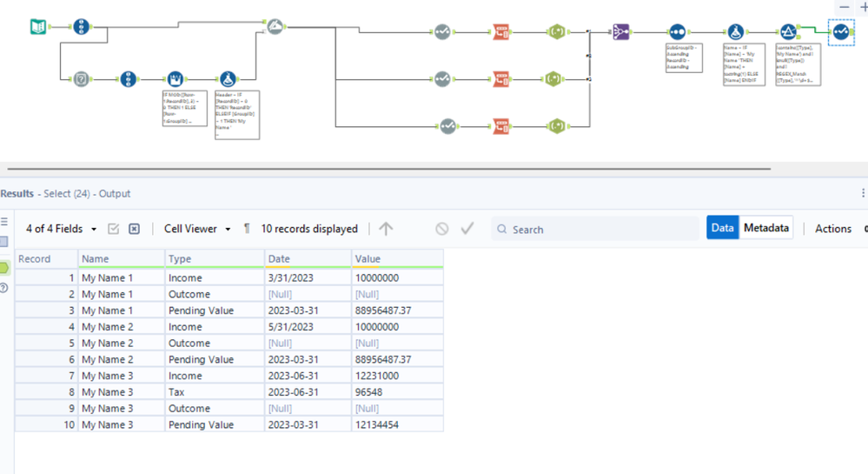Open the Actions menu
This screenshot has height=474, width=868.
pos(832,229)
